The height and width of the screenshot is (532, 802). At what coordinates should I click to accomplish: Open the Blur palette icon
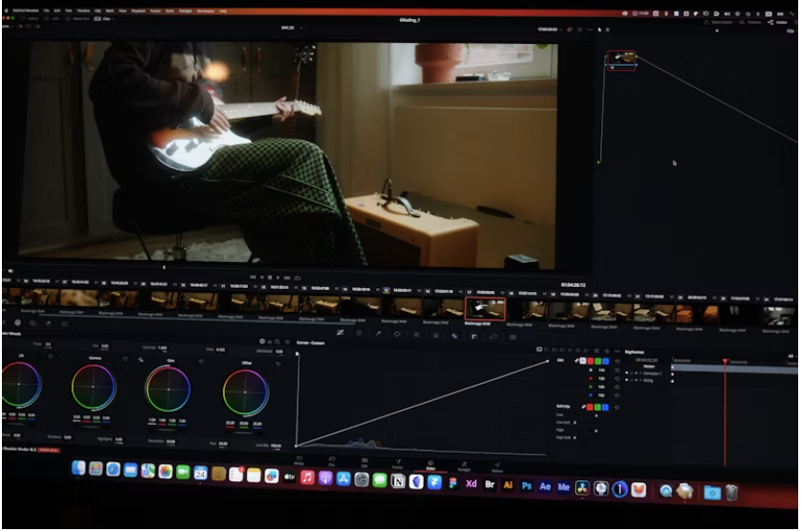[455, 336]
